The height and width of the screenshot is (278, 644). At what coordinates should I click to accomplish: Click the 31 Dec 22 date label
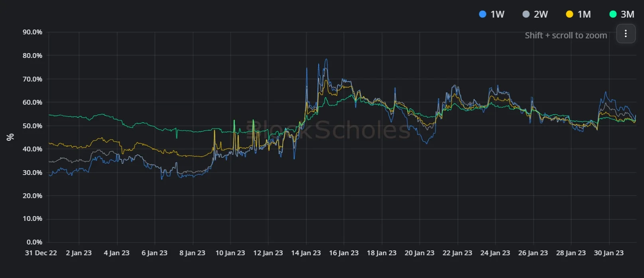(x=41, y=253)
